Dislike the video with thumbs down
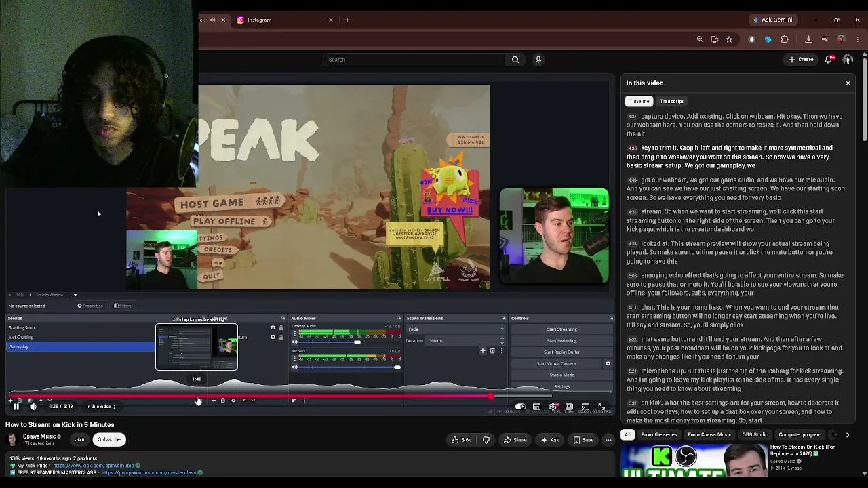868x488 pixels. pyautogui.click(x=486, y=440)
